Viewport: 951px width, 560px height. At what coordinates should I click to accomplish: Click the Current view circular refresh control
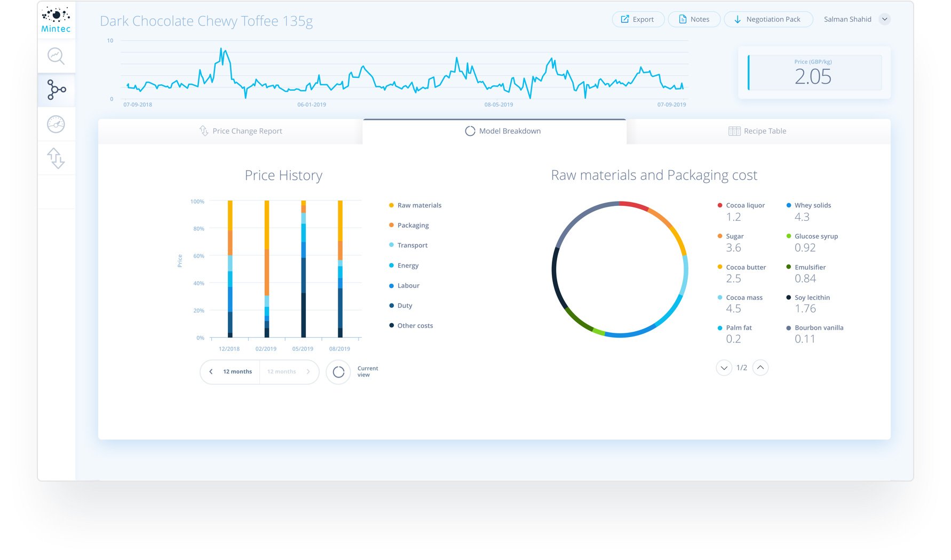pos(338,371)
